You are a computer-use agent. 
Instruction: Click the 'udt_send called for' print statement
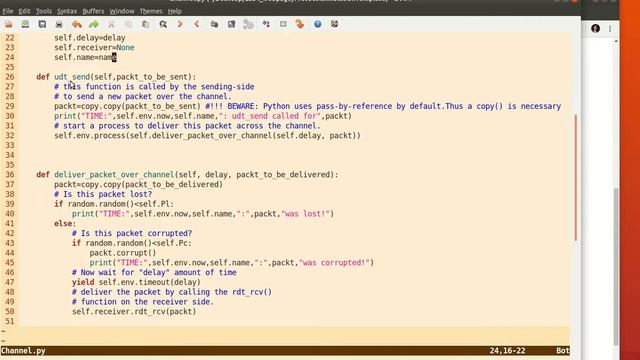[203, 116]
